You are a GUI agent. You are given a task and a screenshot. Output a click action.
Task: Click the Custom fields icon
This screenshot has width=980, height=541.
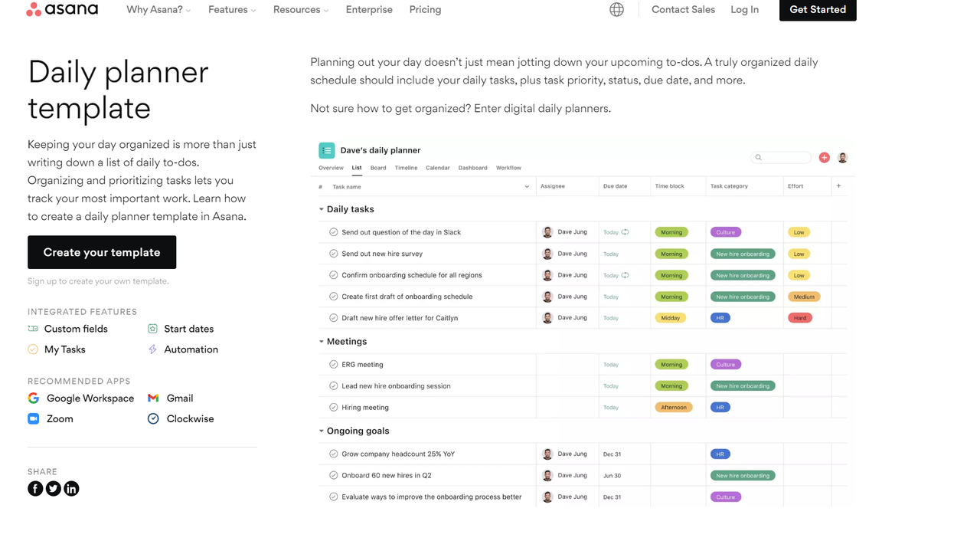(x=33, y=329)
